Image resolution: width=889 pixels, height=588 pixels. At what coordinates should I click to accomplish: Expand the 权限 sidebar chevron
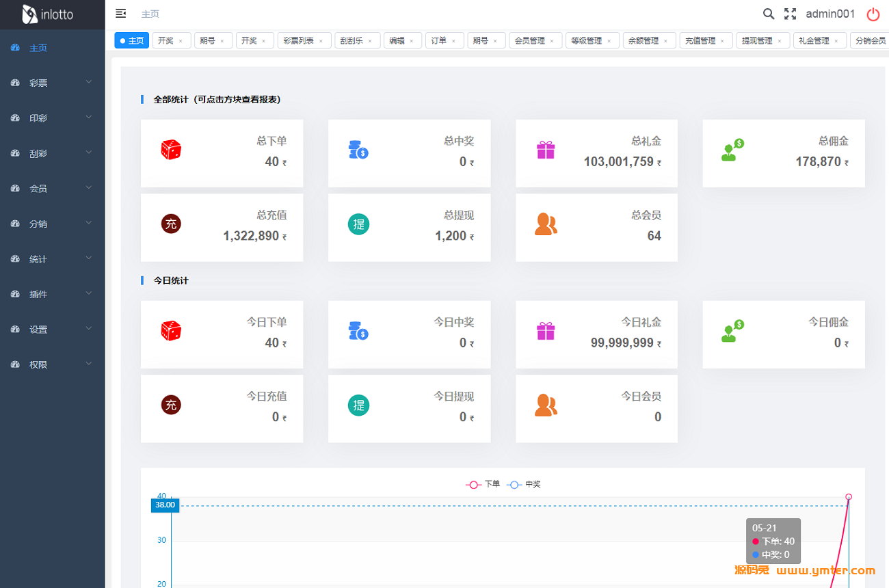click(x=89, y=364)
